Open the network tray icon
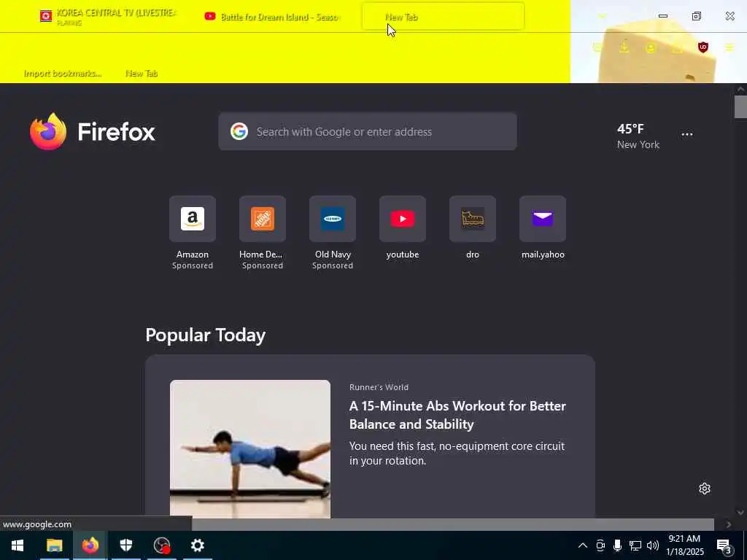 [635, 545]
